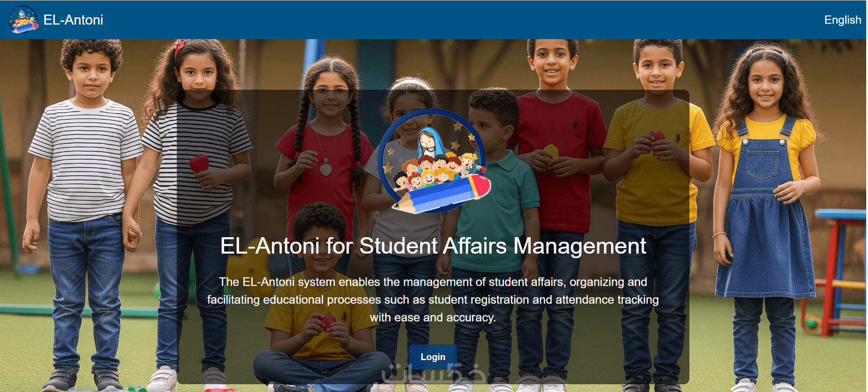This screenshot has height=392, width=868.
Task: Click the system description paragraph text
Action: tap(433, 300)
